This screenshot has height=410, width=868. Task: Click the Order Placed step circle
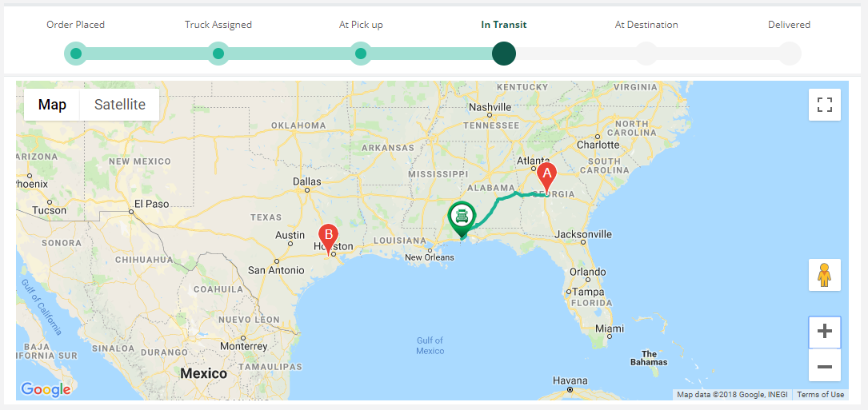76,54
